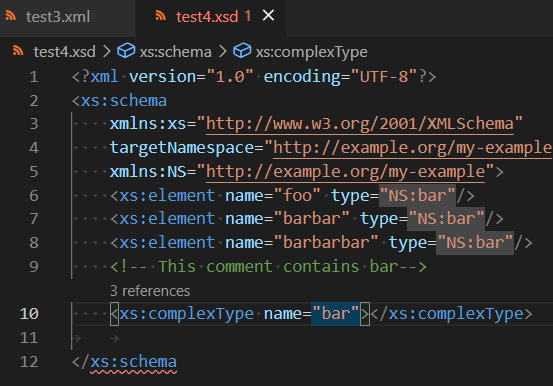Switch to the test3.xml tab
The image size is (553, 386).
pos(58,17)
